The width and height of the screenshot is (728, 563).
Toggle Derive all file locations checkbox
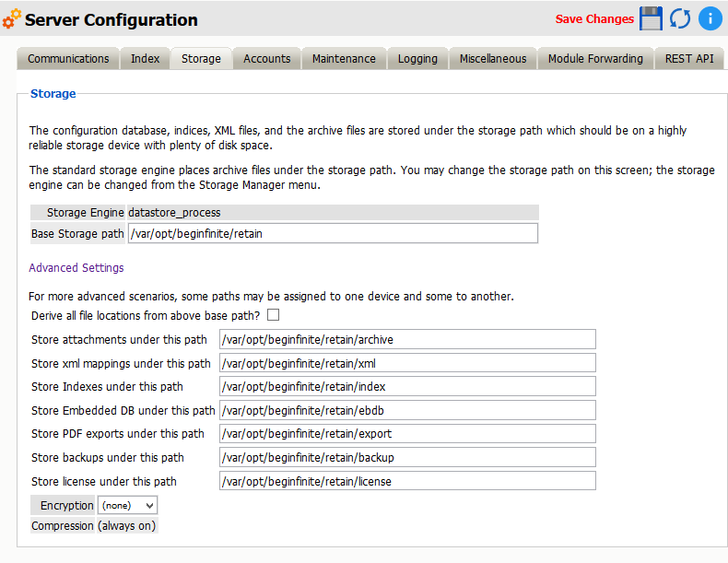click(x=273, y=316)
